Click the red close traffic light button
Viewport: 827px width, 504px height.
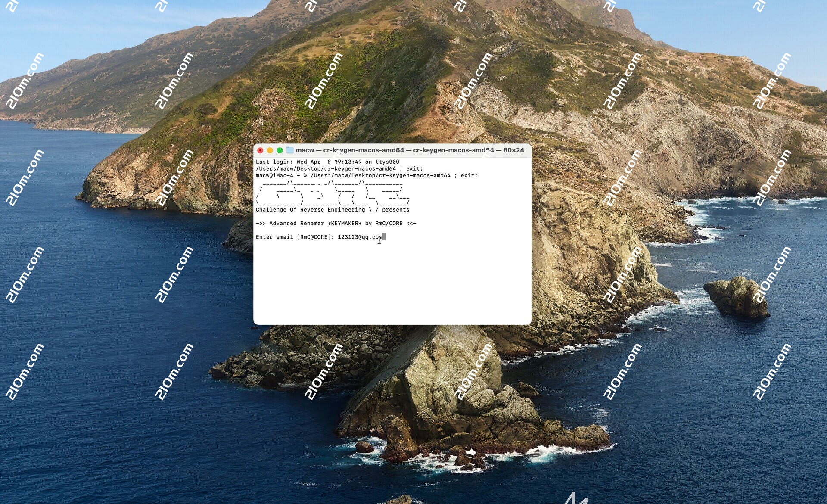pos(260,151)
